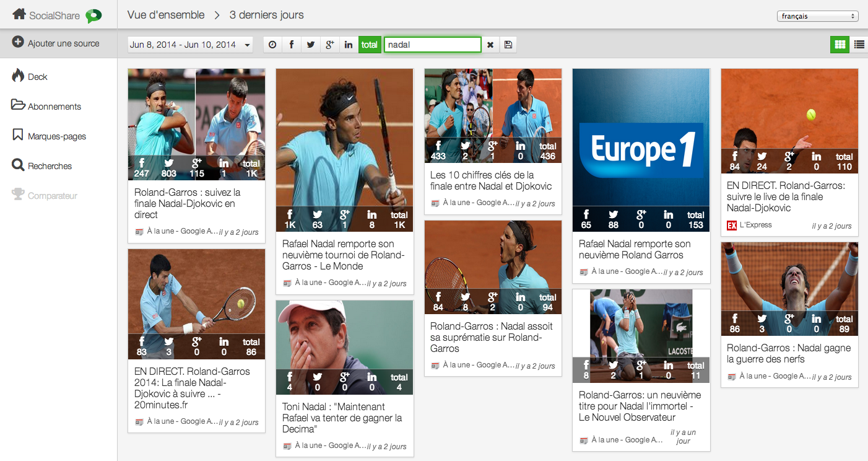Go to Vue d'ensemble in the breadcrumb
This screenshot has height=461, width=868.
[166, 15]
